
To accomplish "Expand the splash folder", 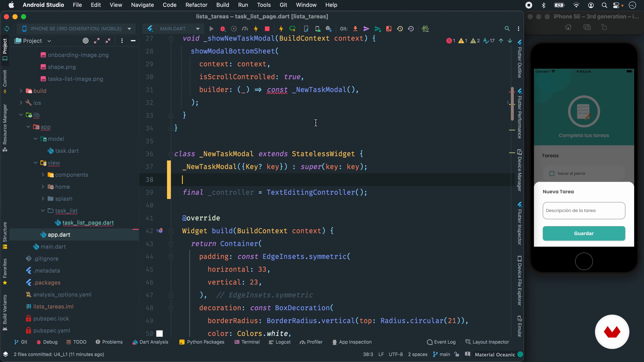I will tap(43, 199).
